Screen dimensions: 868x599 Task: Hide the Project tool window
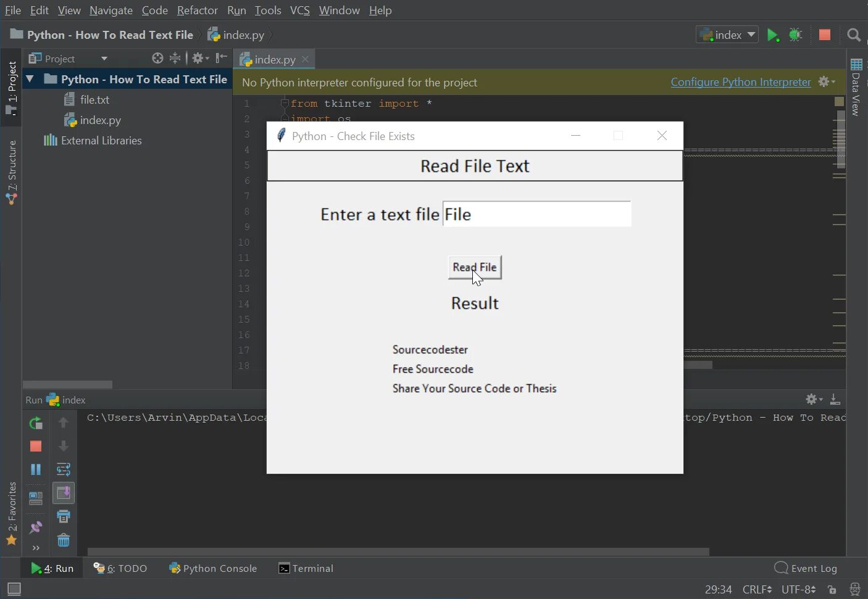(222, 58)
